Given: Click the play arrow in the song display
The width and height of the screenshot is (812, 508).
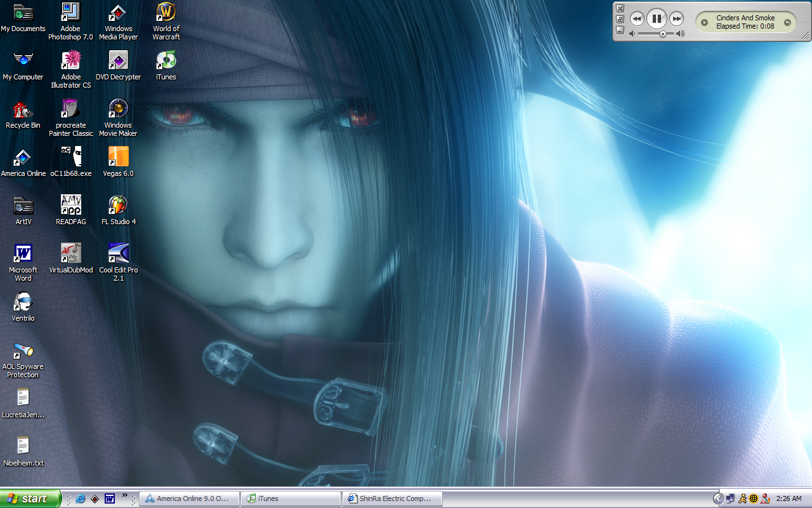Looking at the screenshot, I should coord(704,22).
